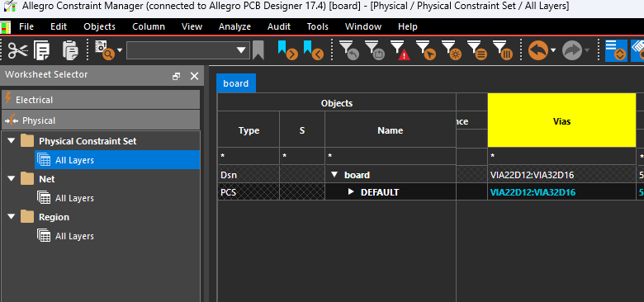
Task: Open All Layers under Region
Action: 74,236
